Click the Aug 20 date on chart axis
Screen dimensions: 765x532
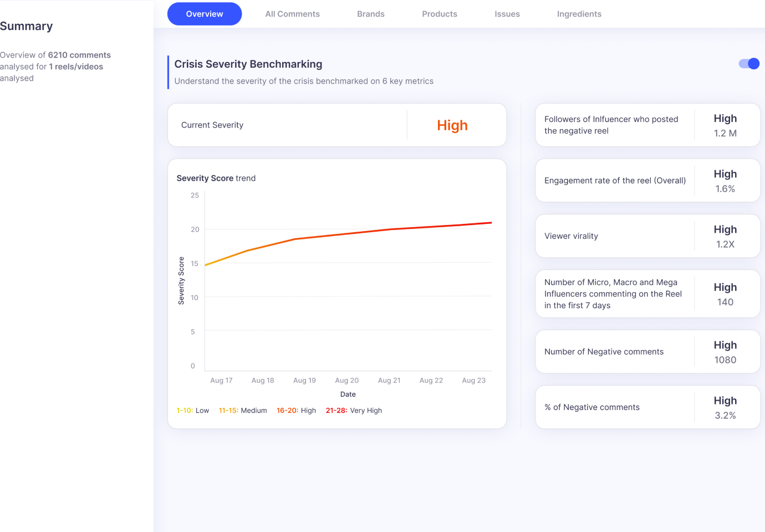click(347, 381)
